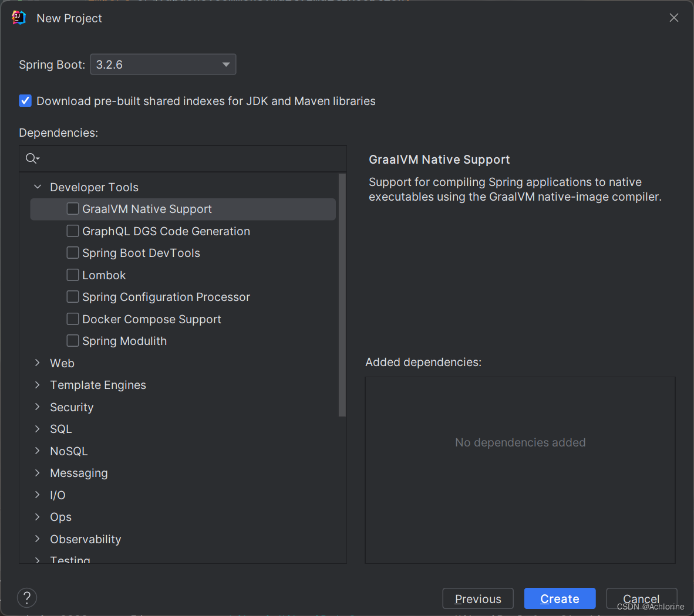Select the Spring Modulith row label
The width and height of the screenshot is (694, 616).
pyautogui.click(x=124, y=341)
